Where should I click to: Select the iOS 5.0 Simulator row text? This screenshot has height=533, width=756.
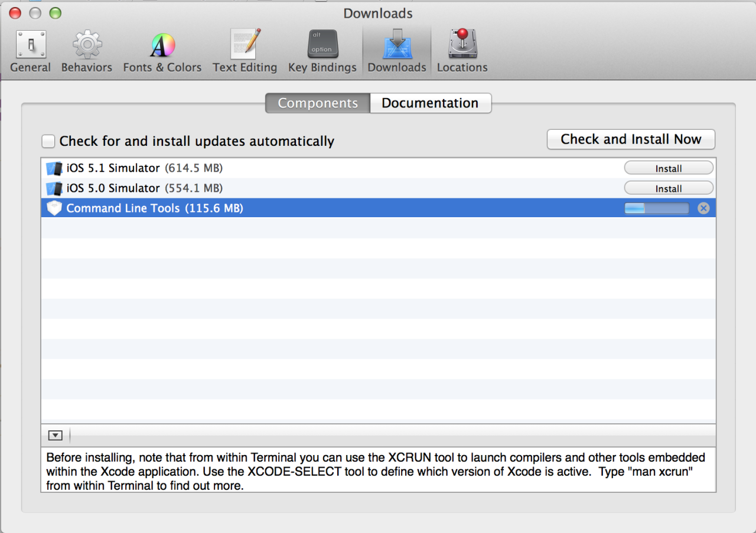145,188
